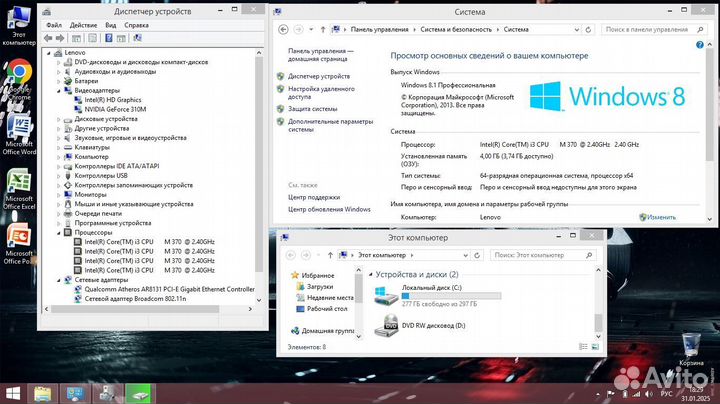The image size is (720, 404).
Task: Click РУС language indicator in tray
Action: coord(666,394)
